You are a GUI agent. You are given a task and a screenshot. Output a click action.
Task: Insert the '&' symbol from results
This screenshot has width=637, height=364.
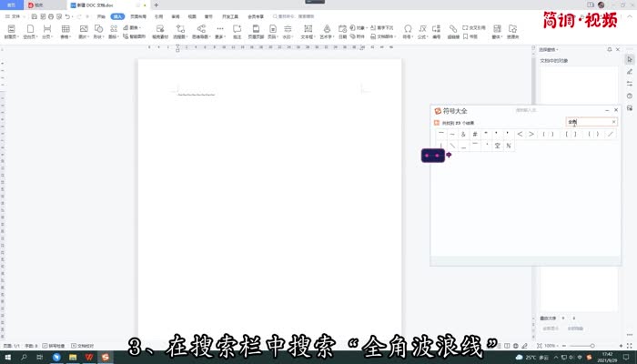463,134
